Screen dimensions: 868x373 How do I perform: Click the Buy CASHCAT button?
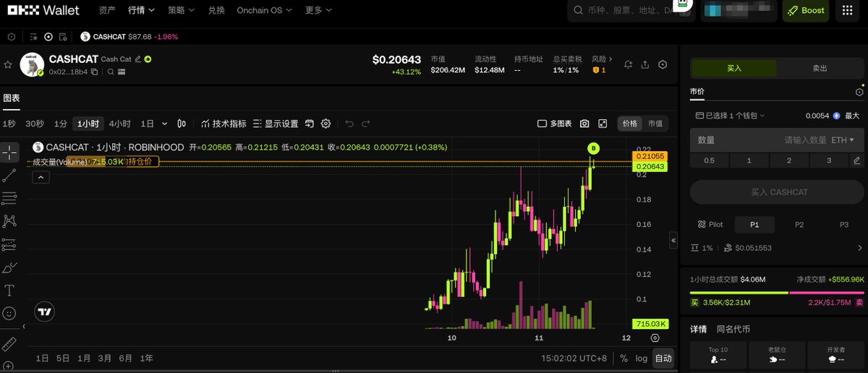777,192
